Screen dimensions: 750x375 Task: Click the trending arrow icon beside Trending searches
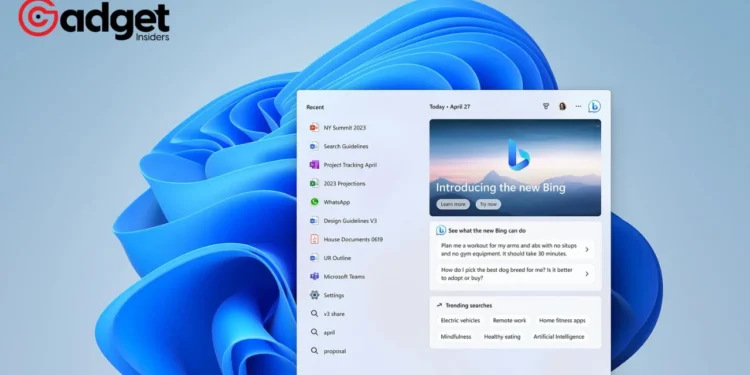pos(439,305)
